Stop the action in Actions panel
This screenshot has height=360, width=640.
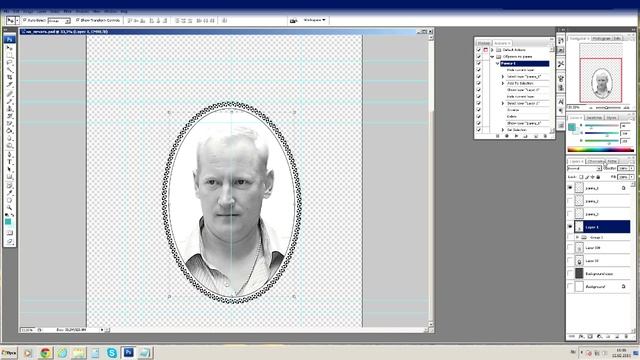498,136
